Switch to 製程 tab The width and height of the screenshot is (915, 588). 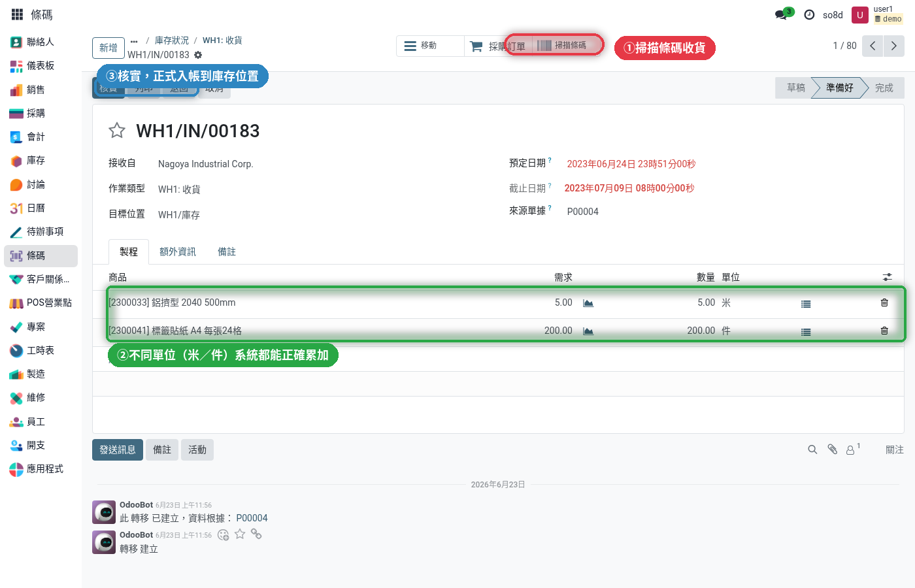129,252
